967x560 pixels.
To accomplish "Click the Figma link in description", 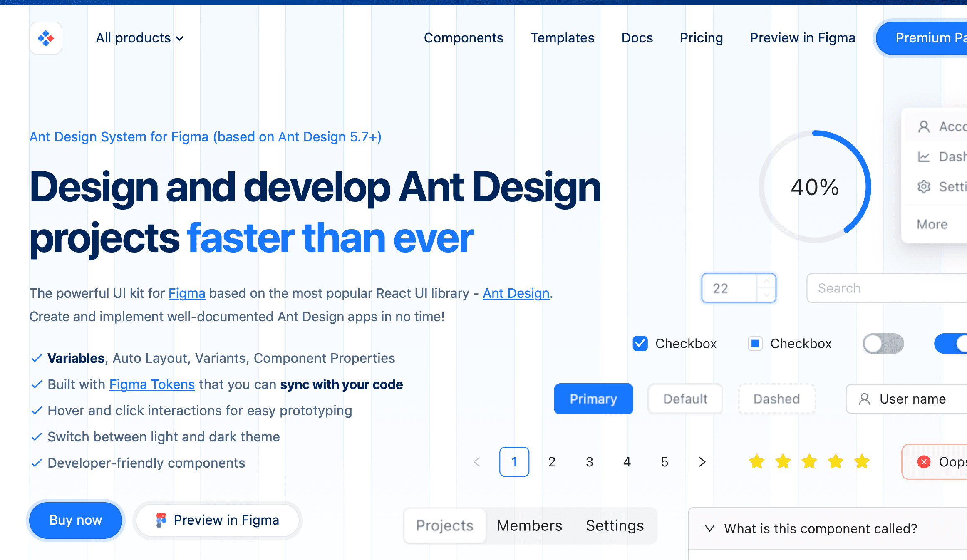I will click(187, 293).
